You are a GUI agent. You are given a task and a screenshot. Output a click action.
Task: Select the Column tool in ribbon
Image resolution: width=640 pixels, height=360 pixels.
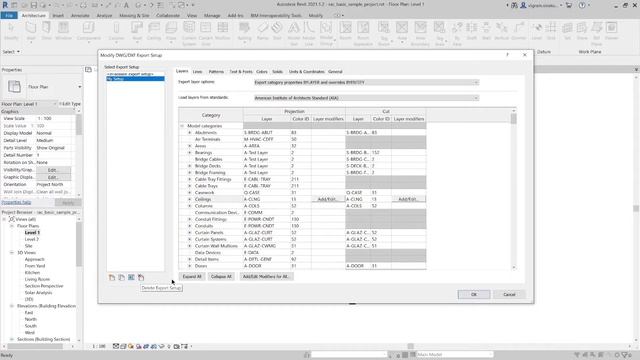point(116,31)
